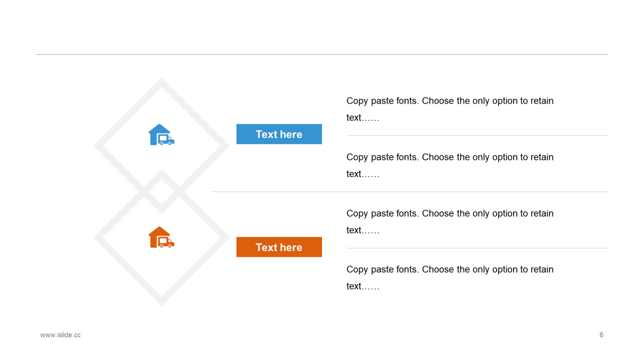Click the blue house and truck icon

coord(162,135)
